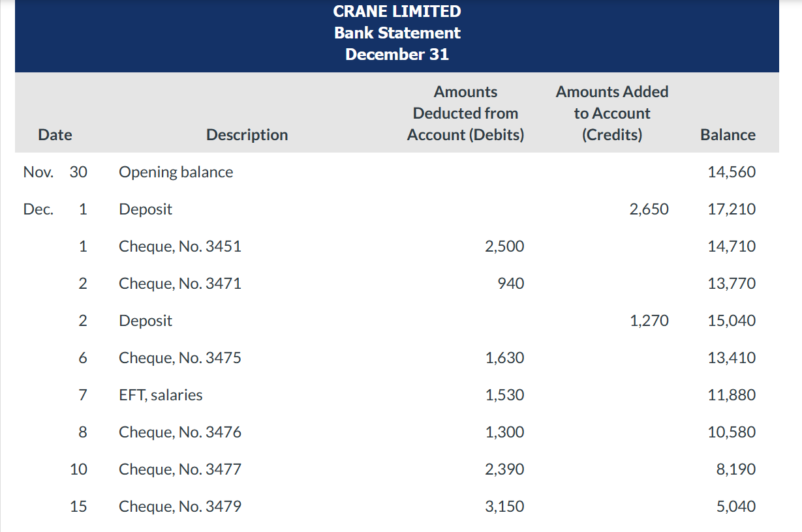
Task: Select Cheque, No. 3477 description
Action: pos(179,469)
